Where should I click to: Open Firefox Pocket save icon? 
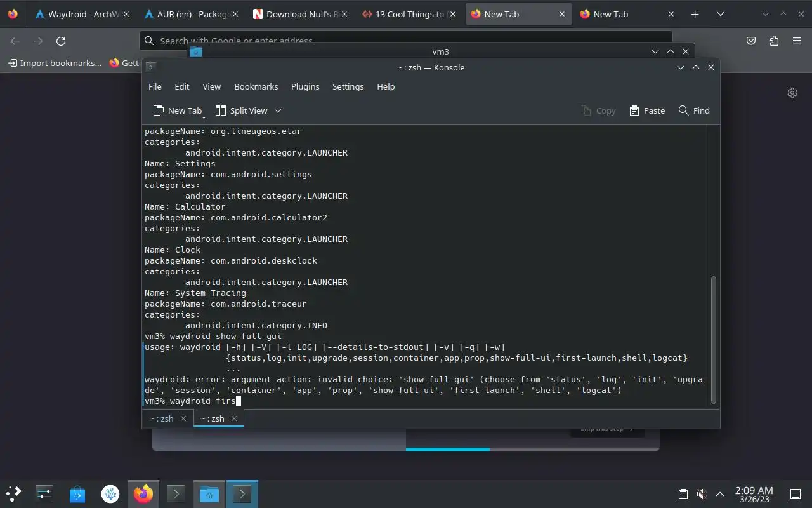[x=751, y=41]
